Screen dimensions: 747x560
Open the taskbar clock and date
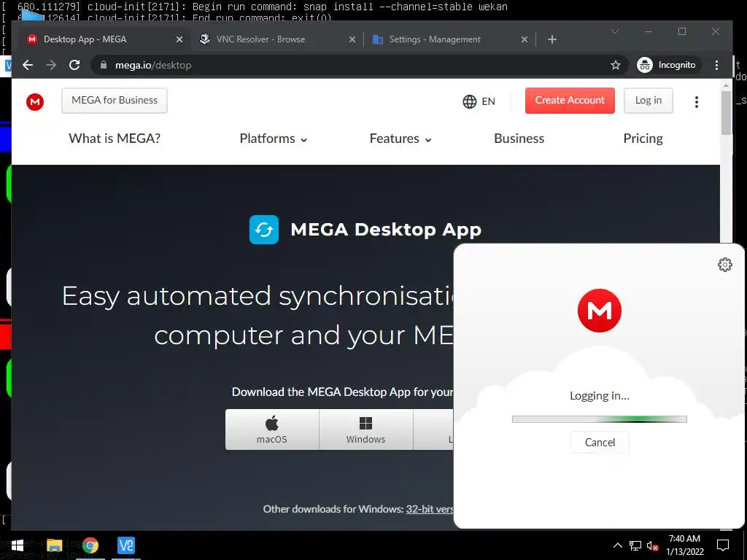click(684, 545)
